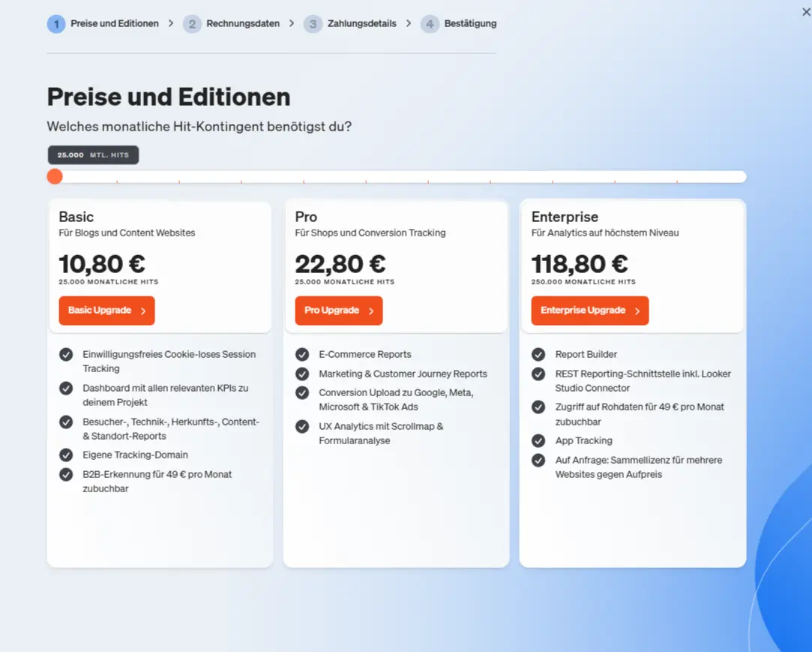Click the chevron after Rechnungsdaten
812x652 pixels.
click(292, 23)
